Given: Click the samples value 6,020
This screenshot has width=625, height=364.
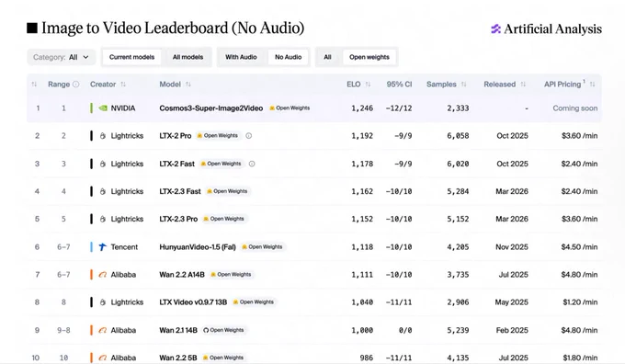Looking at the screenshot, I should click(x=458, y=164).
